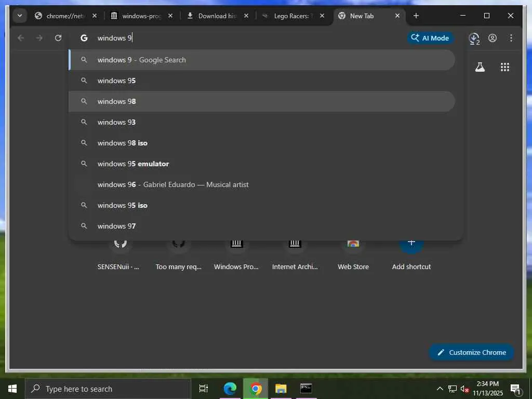Open Task View on the taskbar
Viewport: 532px width, 399px height.
pyautogui.click(x=204, y=389)
